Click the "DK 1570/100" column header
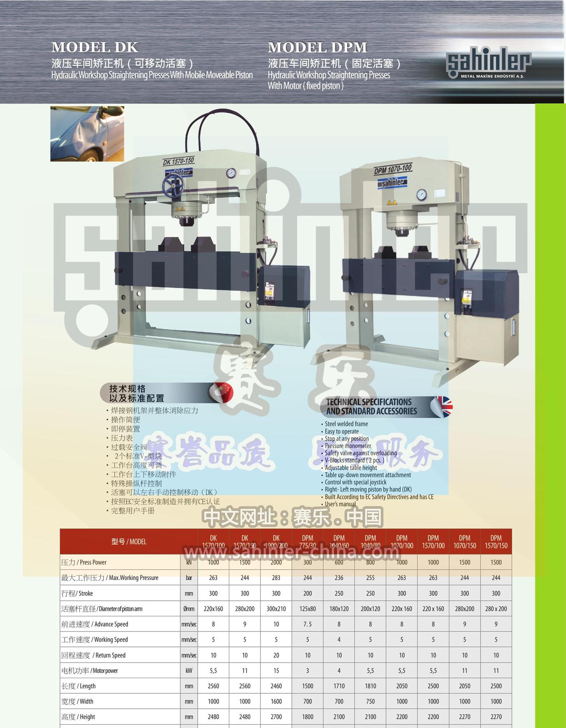The width and height of the screenshot is (566, 728). click(x=213, y=542)
